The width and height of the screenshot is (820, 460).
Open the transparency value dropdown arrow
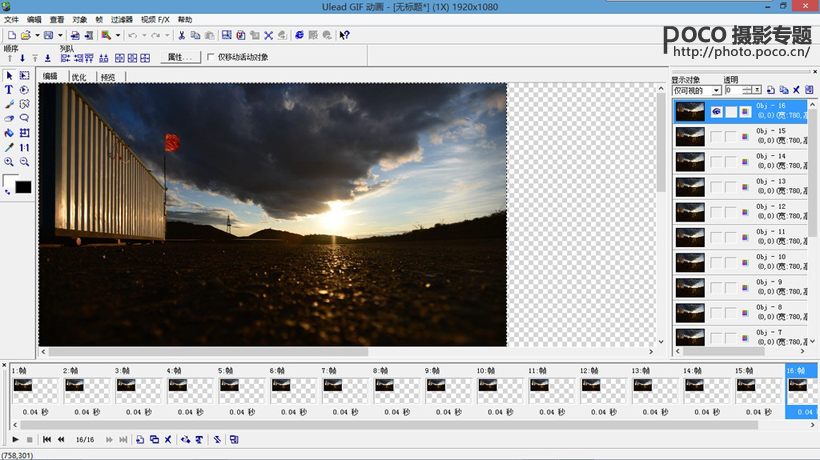[x=757, y=90]
